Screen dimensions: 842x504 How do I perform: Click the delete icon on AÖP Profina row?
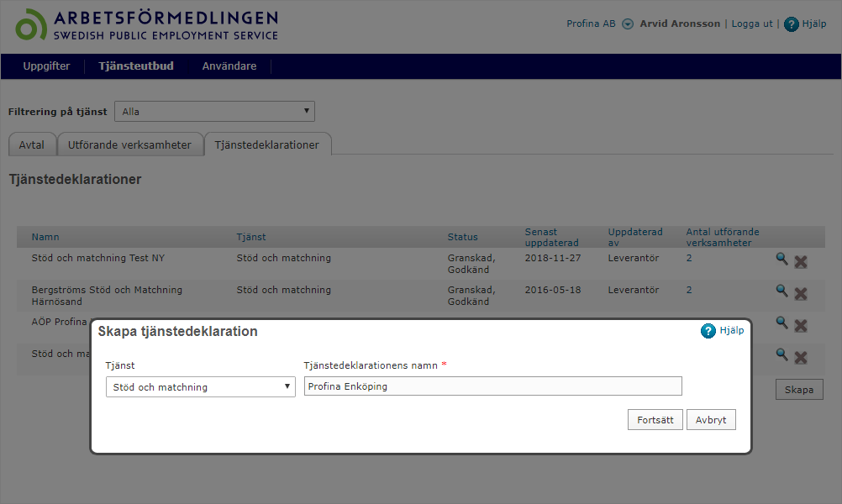click(x=801, y=325)
